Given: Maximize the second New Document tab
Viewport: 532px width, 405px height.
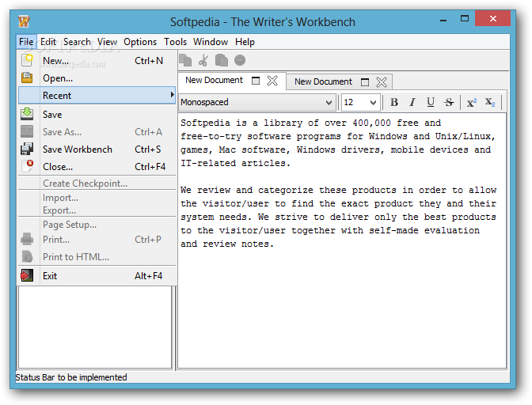Looking at the screenshot, I should (365, 82).
